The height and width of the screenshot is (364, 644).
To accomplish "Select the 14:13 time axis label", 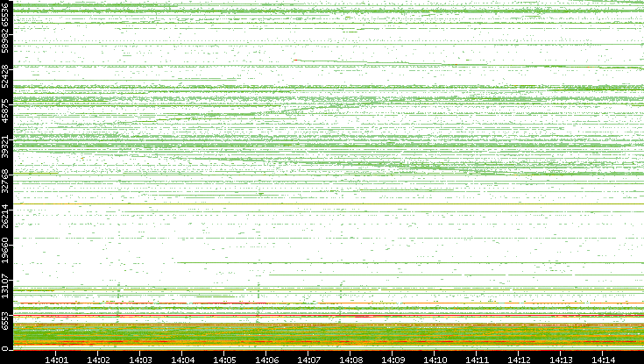I will click(562, 360).
